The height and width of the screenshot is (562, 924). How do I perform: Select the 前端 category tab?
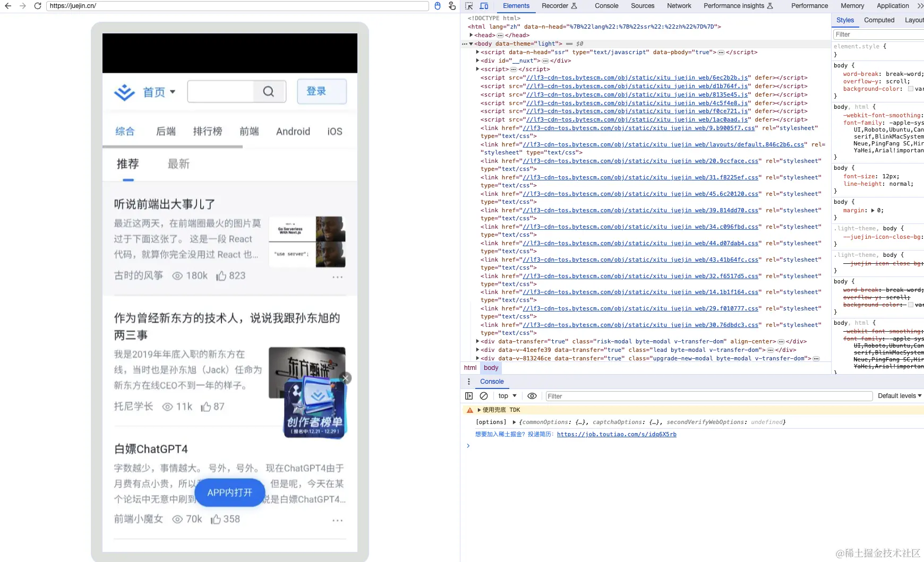(x=249, y=131)
